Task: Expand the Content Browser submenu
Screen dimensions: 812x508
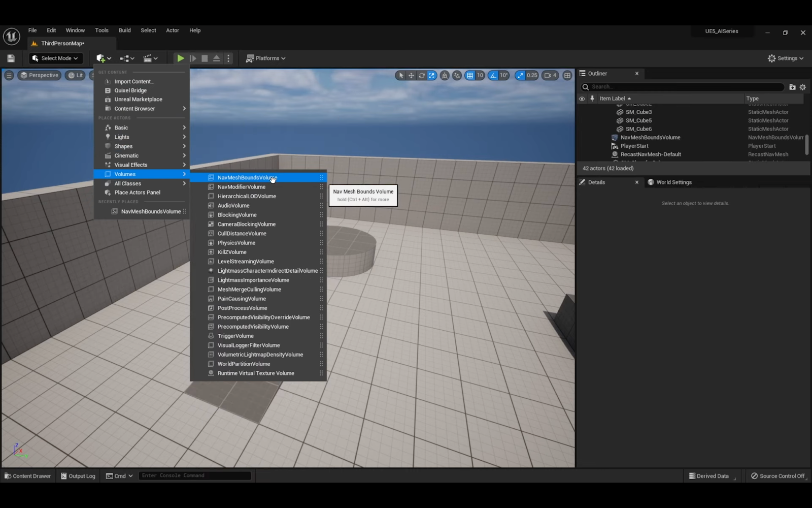Action: 142,109
